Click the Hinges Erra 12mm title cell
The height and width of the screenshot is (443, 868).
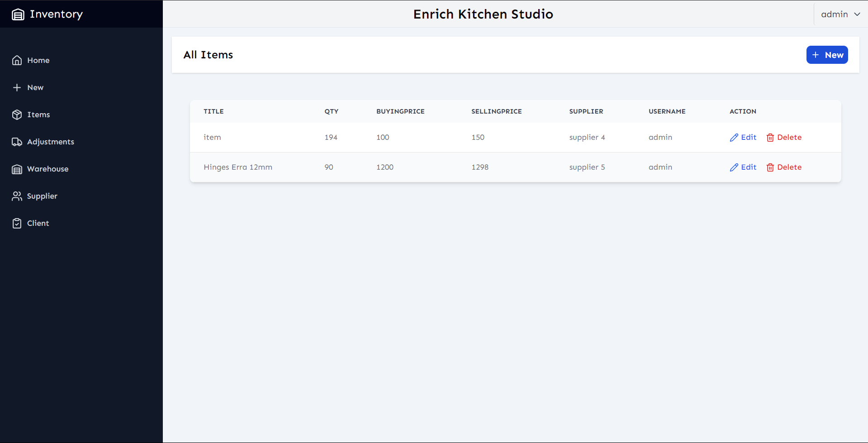click(x=238, y=167)
